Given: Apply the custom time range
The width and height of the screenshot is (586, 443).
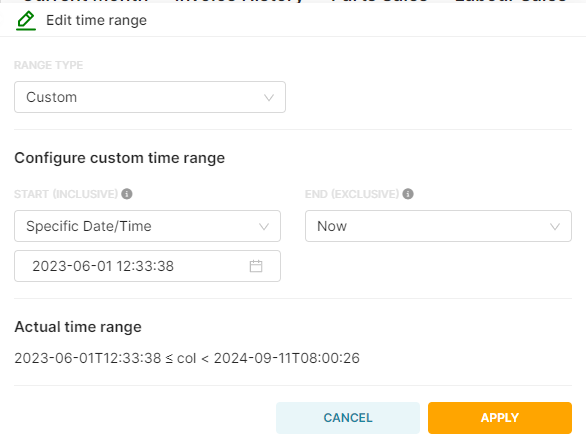Looking at the screenshot, I should pyautogui.click(x=500, y=418).
